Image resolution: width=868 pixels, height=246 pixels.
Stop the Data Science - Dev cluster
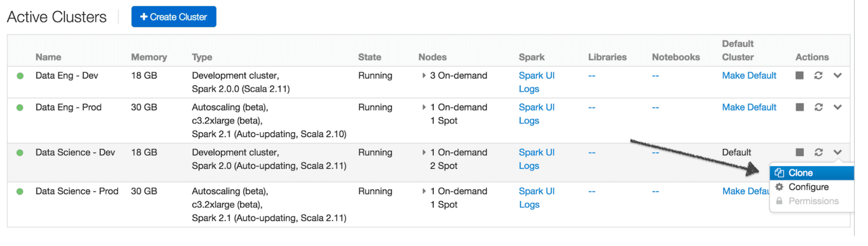[x=799, y=152]
